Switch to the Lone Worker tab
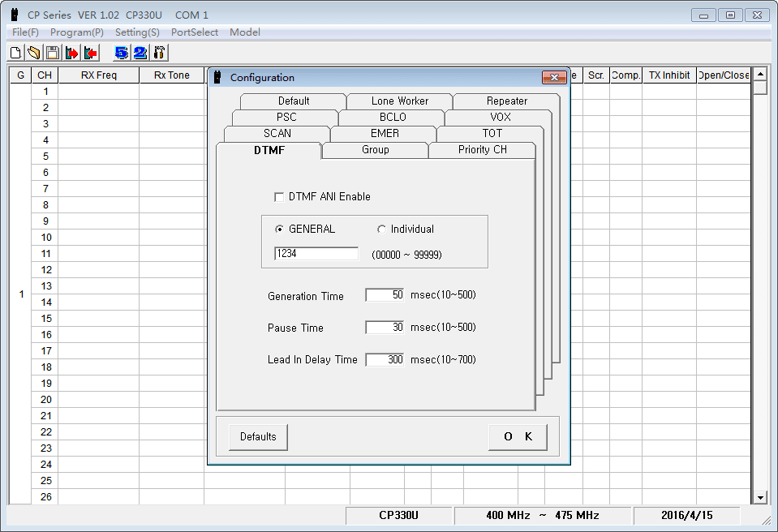The height and width of the screenshot is (532, 778). point(399,101)
